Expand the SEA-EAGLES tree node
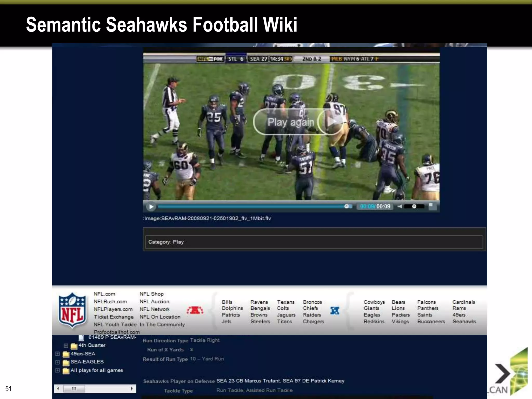Viewport: 532px width, 399px height. [x=57, y=362]
